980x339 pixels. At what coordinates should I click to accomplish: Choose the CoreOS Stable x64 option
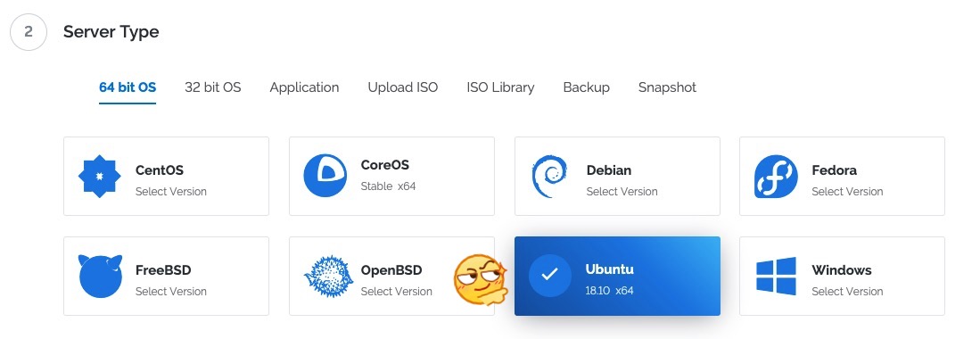tap(391, 177)
